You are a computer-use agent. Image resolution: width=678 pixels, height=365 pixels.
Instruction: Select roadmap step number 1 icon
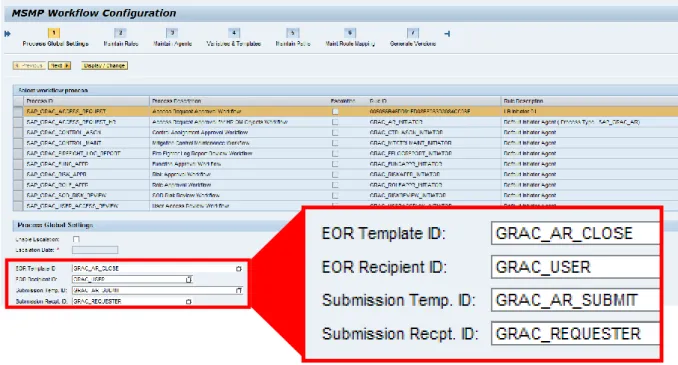pyautogui.click(x=54, y=33)
